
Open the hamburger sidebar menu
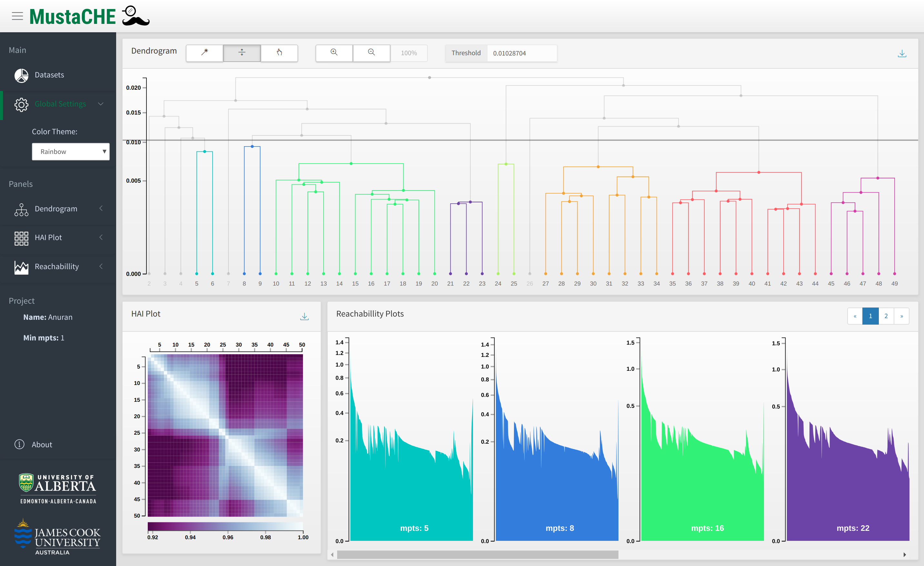[x=17, y=16]
